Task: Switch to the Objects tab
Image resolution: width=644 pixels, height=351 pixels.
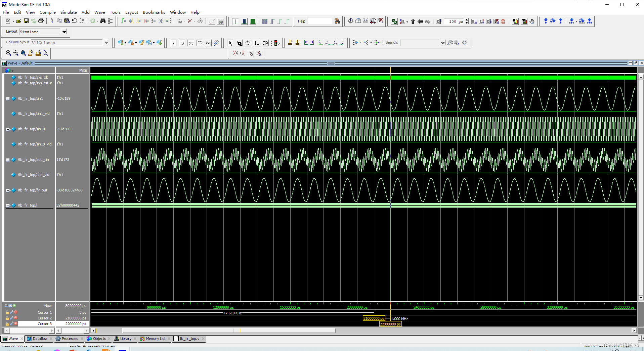Action: pyautogui.click(x=99, y=339)
